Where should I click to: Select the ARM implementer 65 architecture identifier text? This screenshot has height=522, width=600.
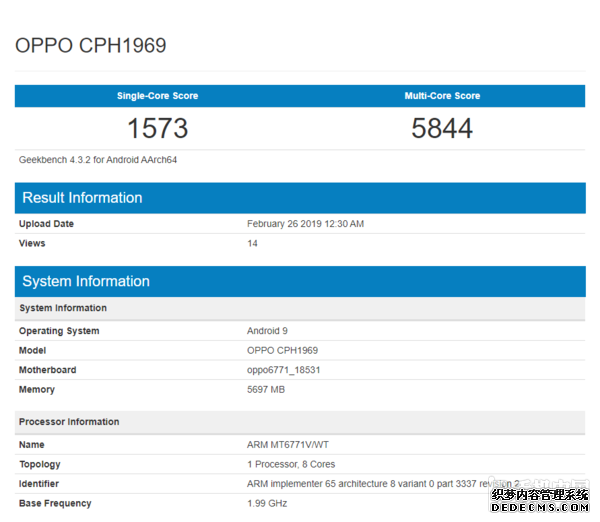(383, 484)
